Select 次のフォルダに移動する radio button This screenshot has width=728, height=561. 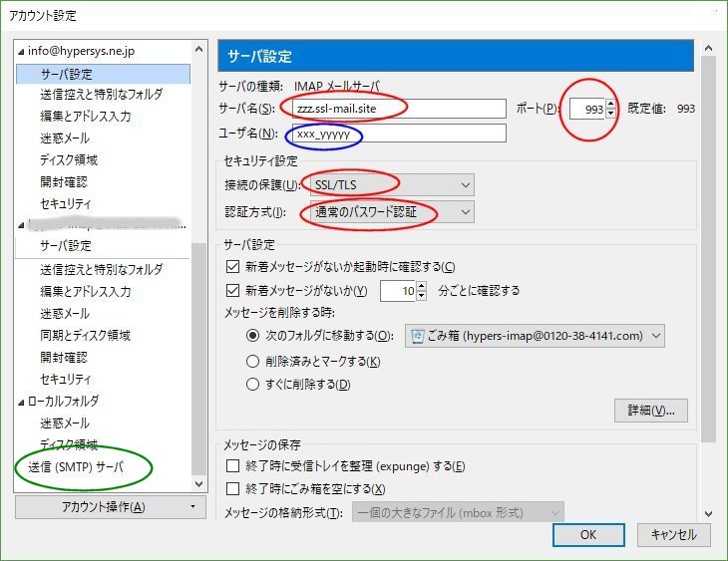tap(253, 337)
